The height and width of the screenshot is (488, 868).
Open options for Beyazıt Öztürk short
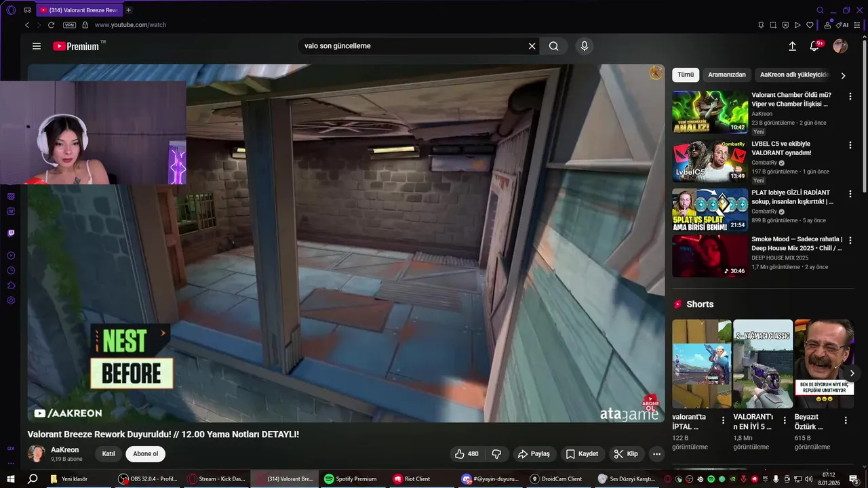(x=846, y=420)
